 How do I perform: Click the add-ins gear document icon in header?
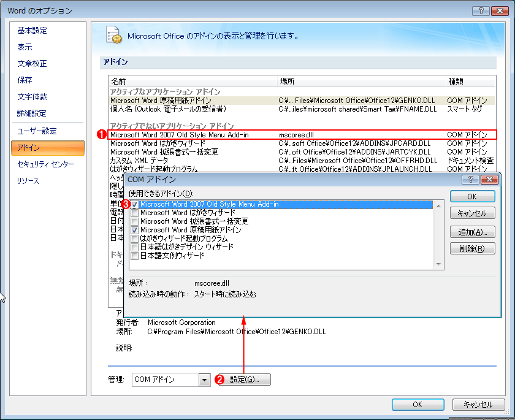(113, 35)
